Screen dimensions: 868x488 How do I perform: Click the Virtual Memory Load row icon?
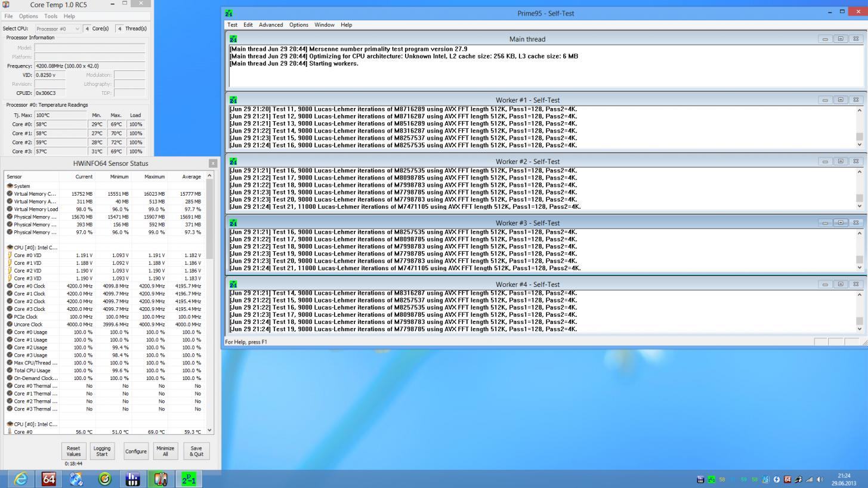[x=10, y=209]
